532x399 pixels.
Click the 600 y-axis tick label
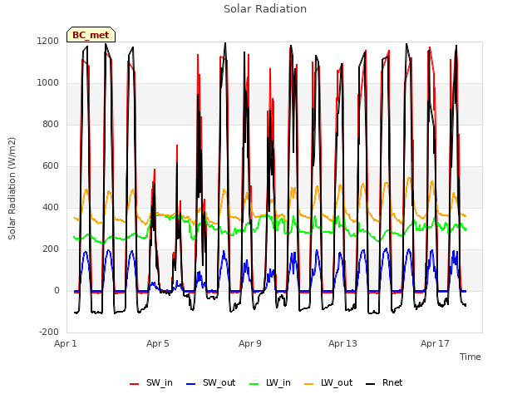point(51,166)
